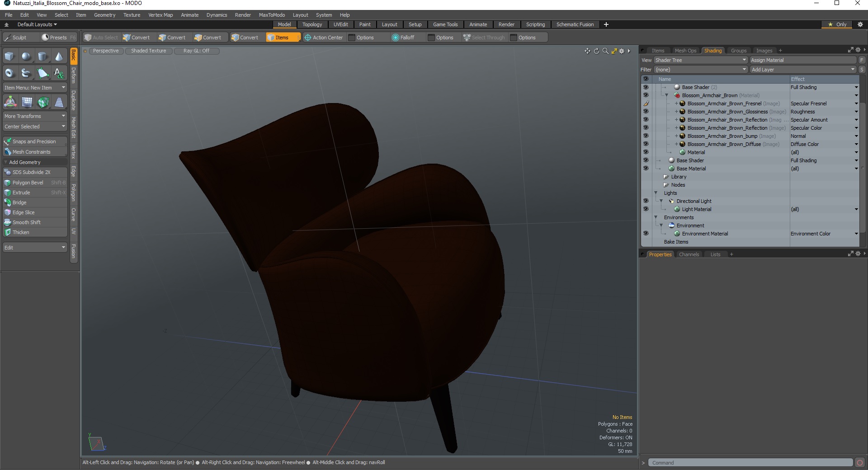Open the layout settings gear icon
The height and width of the screenshot is (470, 868).
click(x=860, y=24)
